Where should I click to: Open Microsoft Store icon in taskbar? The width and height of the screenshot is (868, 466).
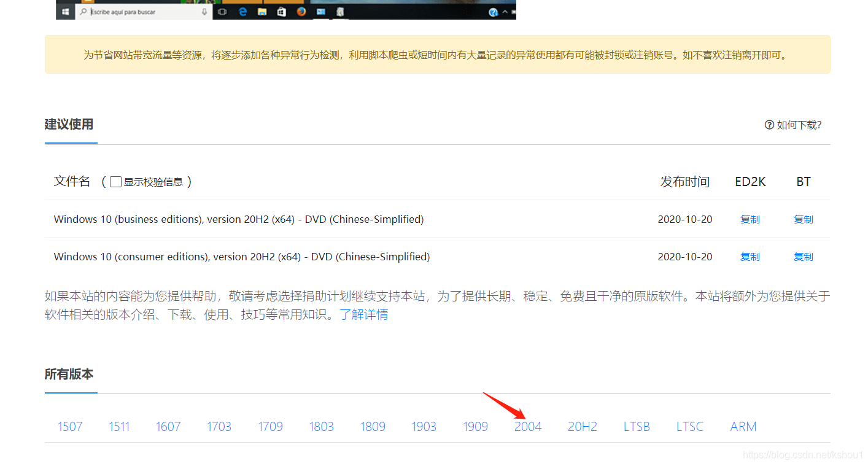pyautogui.click(x=281, y=12)
